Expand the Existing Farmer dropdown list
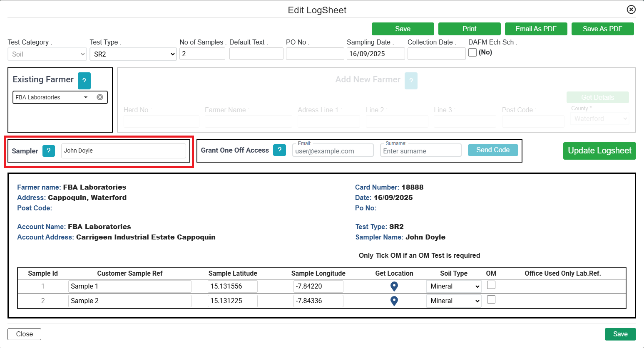The height and width of the screenshot is (348, 644). (86, 97)
